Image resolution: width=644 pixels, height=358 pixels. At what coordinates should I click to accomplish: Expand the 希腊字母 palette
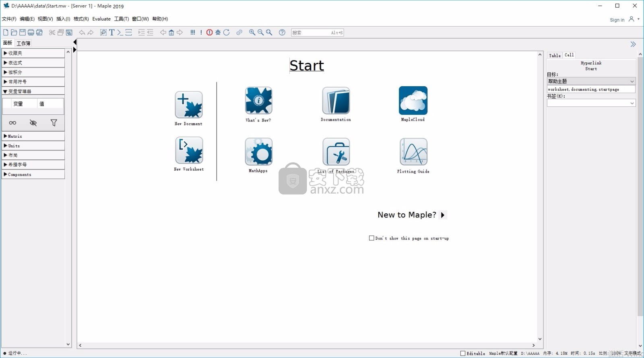click(x=33, y=165)
